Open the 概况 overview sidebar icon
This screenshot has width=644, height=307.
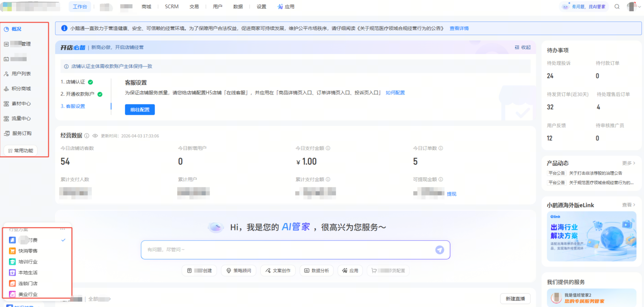pyautogui.click(x=6, y=29)
